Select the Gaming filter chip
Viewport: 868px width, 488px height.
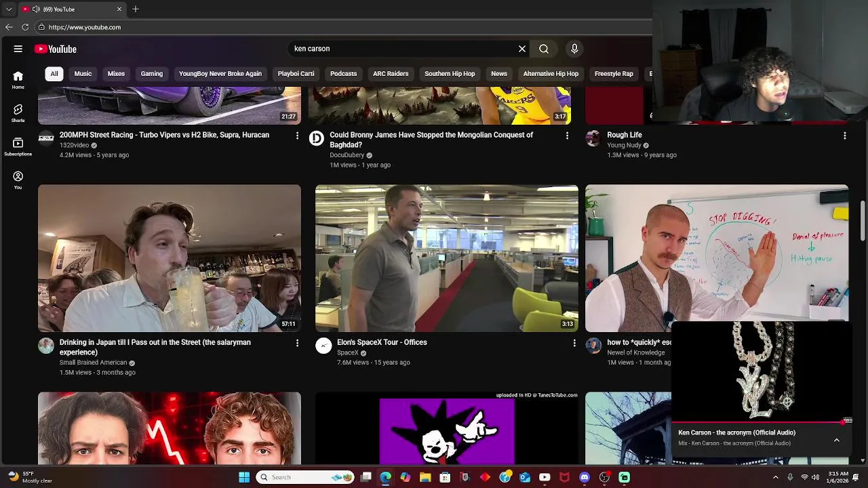point(152,74)
